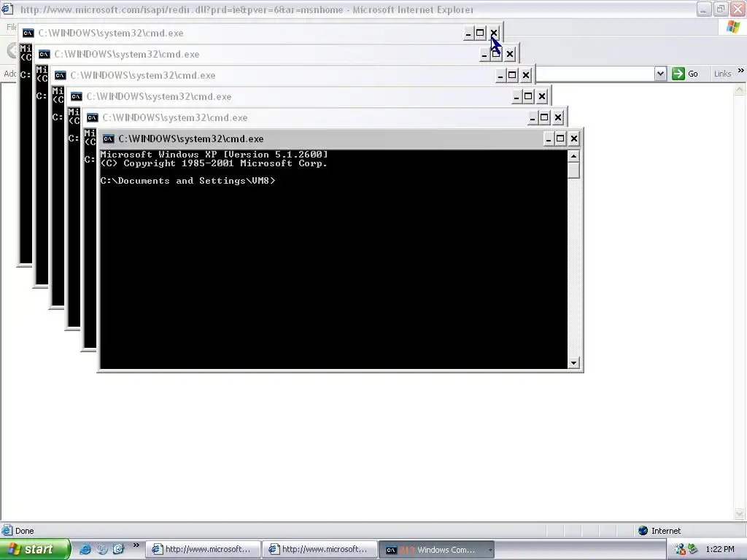
Task: Click the Internet Explorer page scroll up arrow
Action: 740,89
